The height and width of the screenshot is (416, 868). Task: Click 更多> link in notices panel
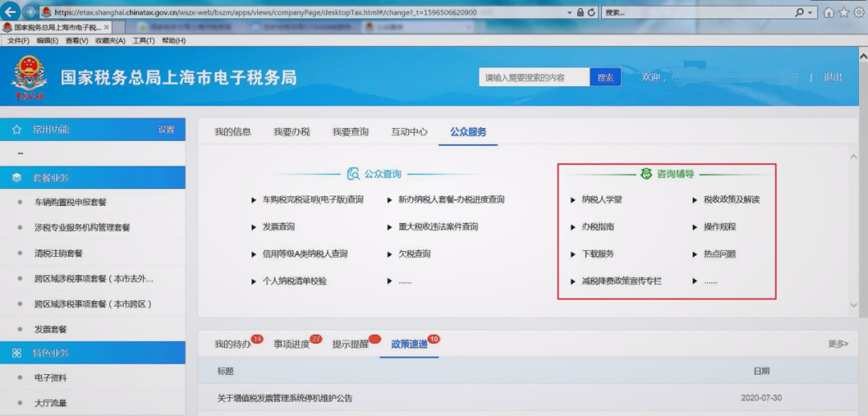(x=838, y=344)
